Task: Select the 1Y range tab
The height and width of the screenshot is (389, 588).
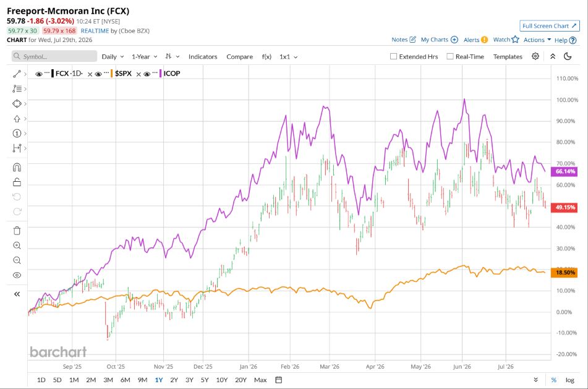Action: click(x=159, y=380)
